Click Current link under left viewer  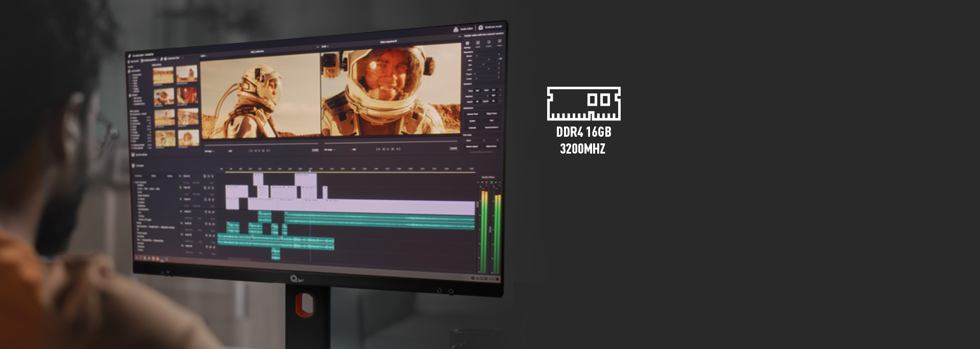[315, 150]
